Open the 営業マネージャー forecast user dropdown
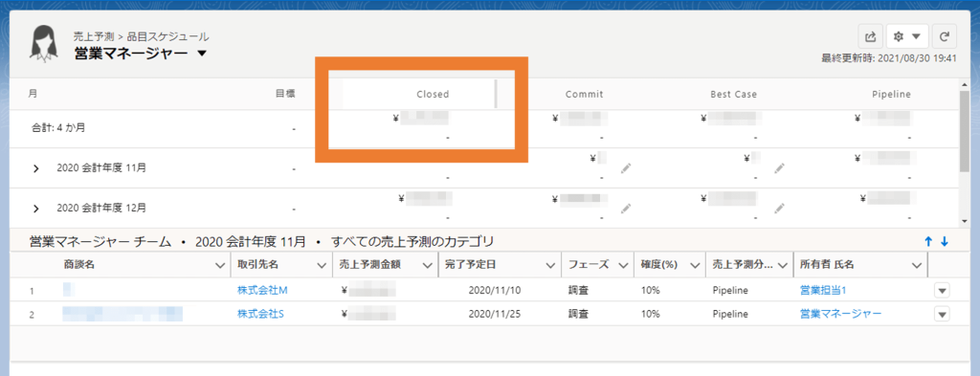 point(202,54)
